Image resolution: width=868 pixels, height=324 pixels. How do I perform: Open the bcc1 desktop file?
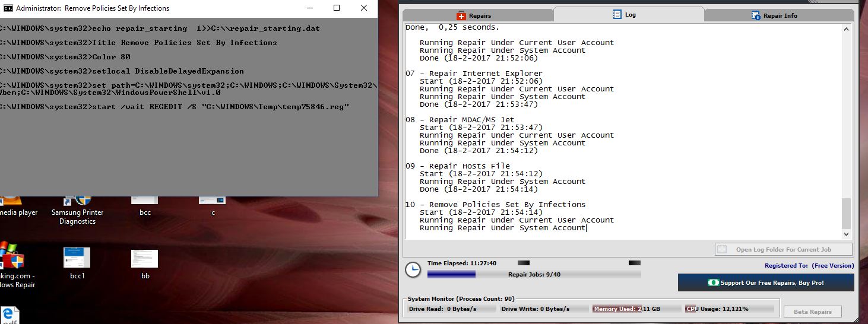[77, 263]
